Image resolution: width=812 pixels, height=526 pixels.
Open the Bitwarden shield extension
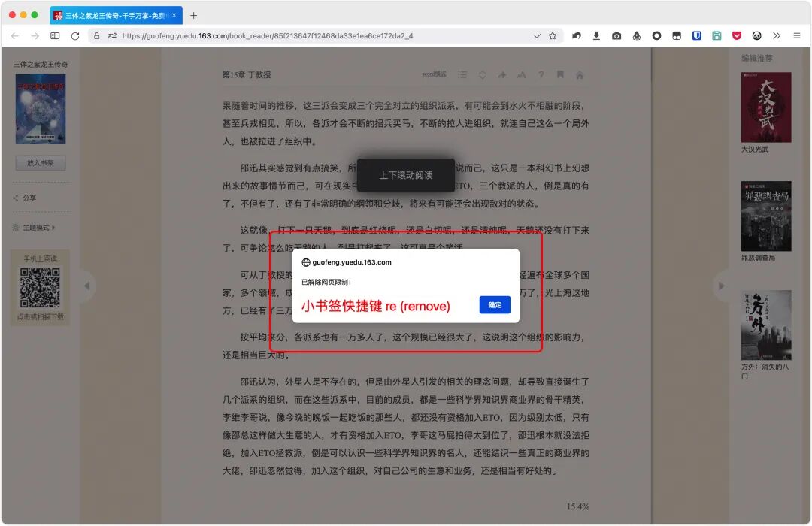696,36
